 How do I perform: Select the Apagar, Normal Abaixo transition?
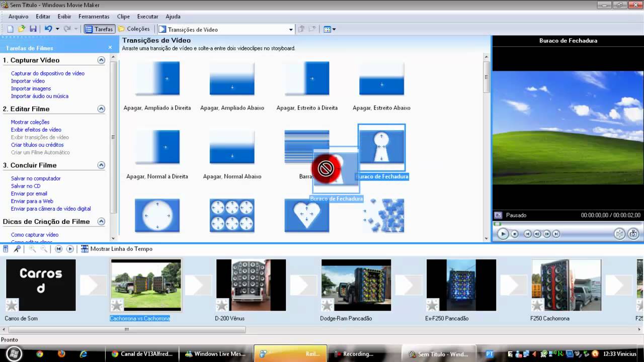[x=232, y=147]
